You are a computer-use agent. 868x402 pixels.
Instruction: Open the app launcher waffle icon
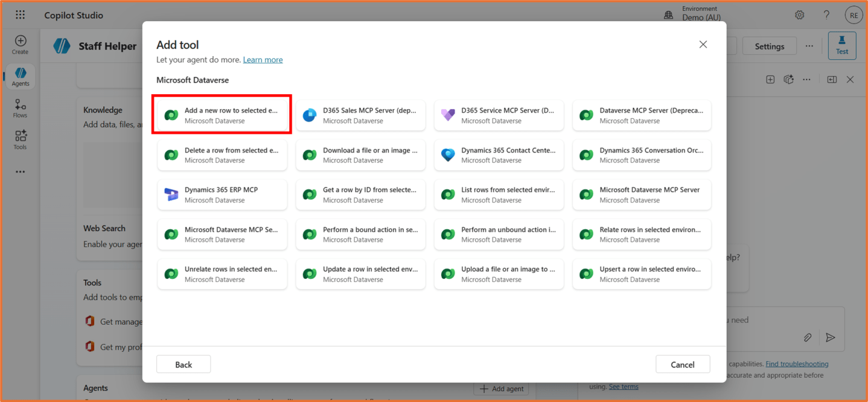(x=20, y=15)
